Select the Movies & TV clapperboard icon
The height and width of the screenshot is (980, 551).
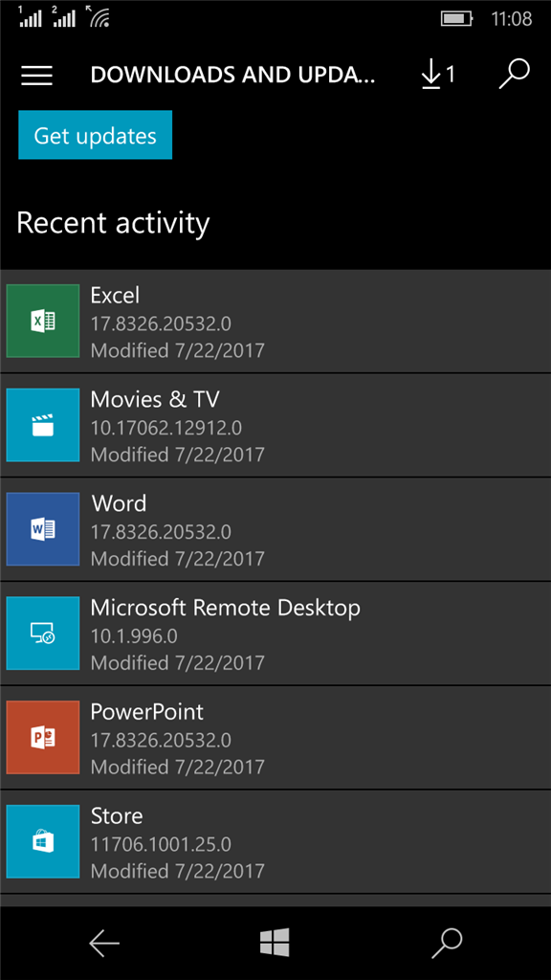click(43, 425)
